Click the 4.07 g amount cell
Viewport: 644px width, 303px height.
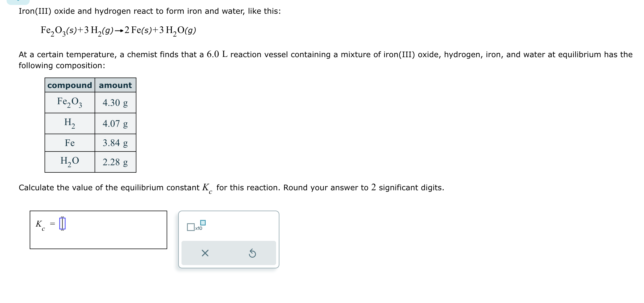(115, 123)
